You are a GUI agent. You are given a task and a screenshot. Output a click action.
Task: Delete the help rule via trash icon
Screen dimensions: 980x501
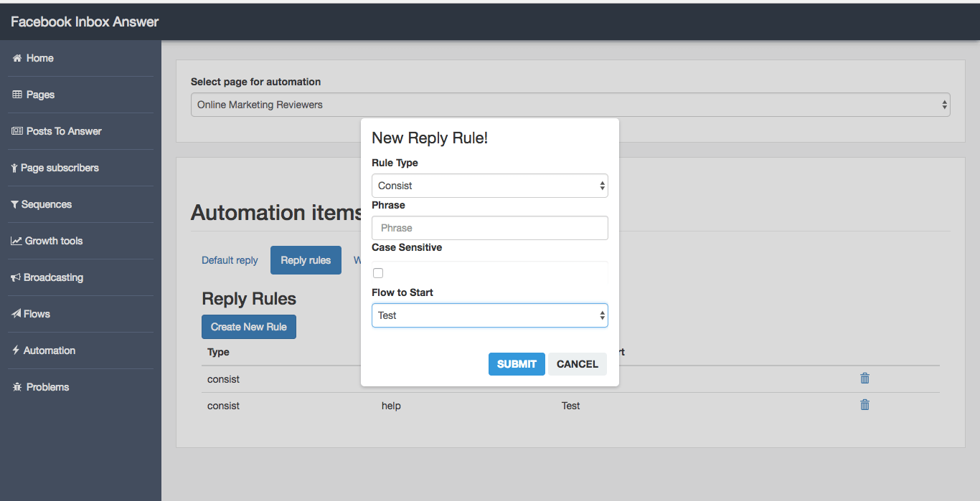click(x=864, y=404)
